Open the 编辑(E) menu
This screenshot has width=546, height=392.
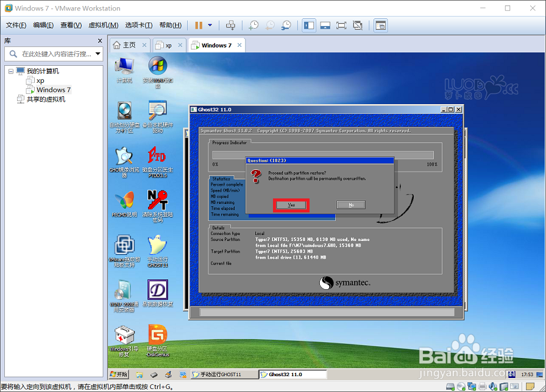[43, 25]
